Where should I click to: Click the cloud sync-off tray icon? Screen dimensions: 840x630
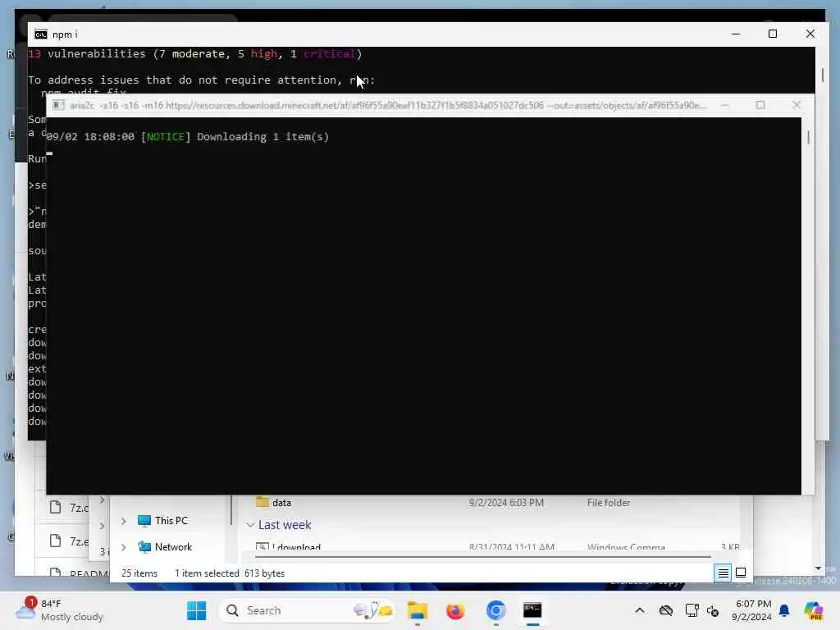tap(666, 610)
